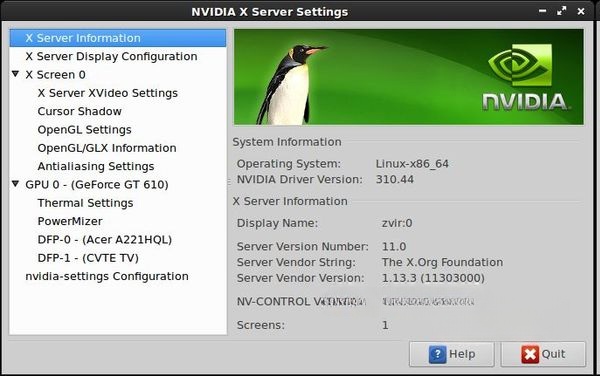The width and height of the screenshot is (600, 376).
Task: Click the penguin image in banner
Action: click(x=293, y=85)
